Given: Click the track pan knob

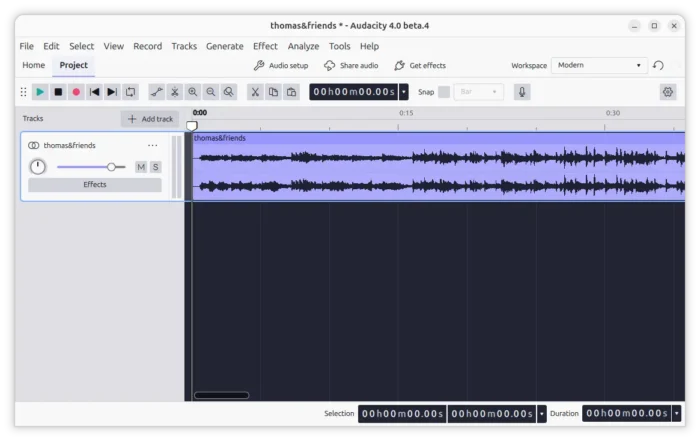Looking at the screenshot, I should [38, 167].
